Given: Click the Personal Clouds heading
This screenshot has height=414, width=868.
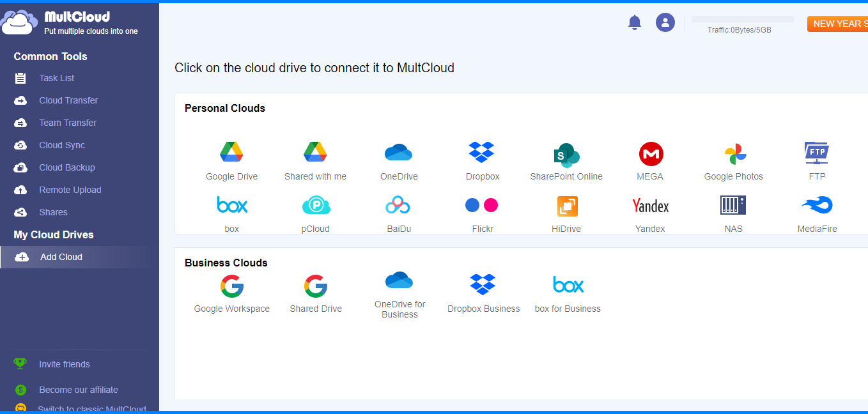Looking at the screenshot, I should (225, 108).
